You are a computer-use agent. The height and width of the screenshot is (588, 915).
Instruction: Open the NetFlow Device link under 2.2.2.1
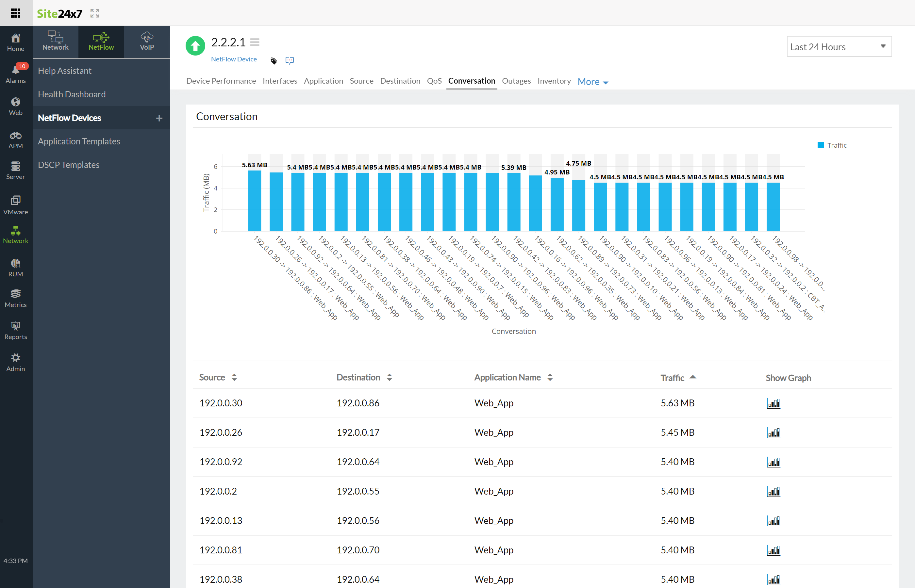tap(234, 59)
